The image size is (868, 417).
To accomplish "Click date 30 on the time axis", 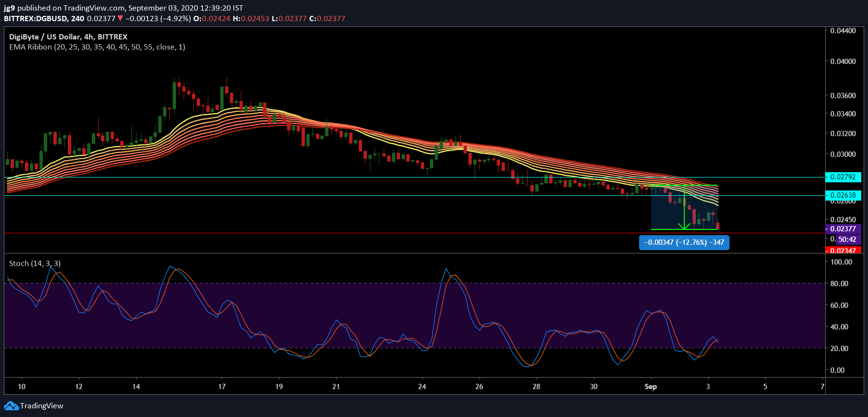I will click(593, 387).
